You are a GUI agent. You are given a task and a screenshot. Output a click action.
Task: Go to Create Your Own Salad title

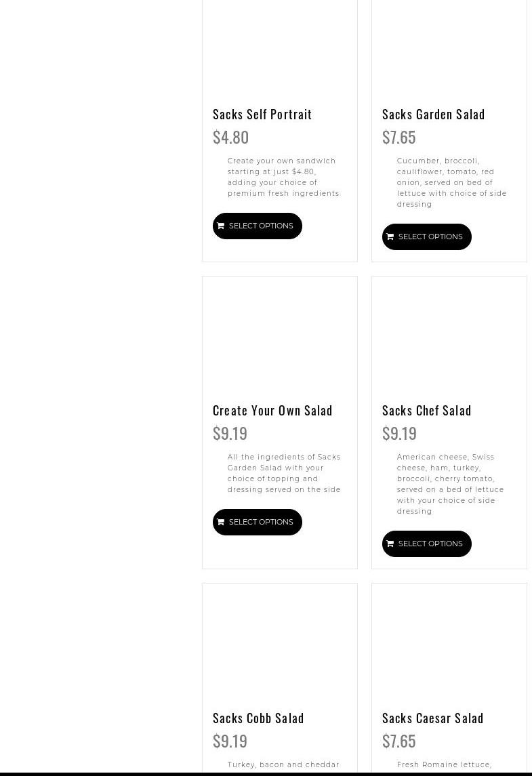click(272, 410)
